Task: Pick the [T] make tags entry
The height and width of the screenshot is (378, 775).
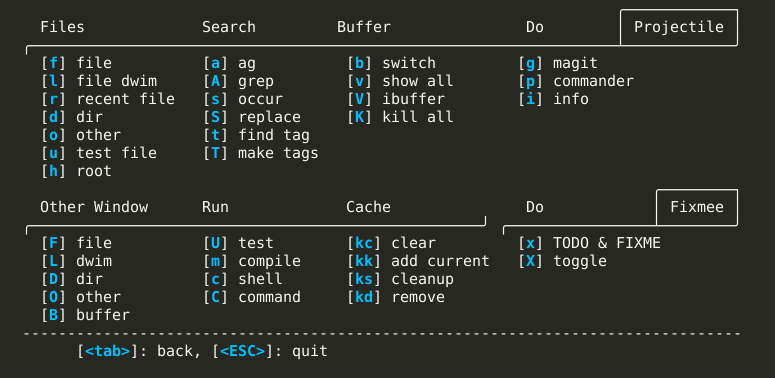Action: pyautogui.click(x=261, y=153)
